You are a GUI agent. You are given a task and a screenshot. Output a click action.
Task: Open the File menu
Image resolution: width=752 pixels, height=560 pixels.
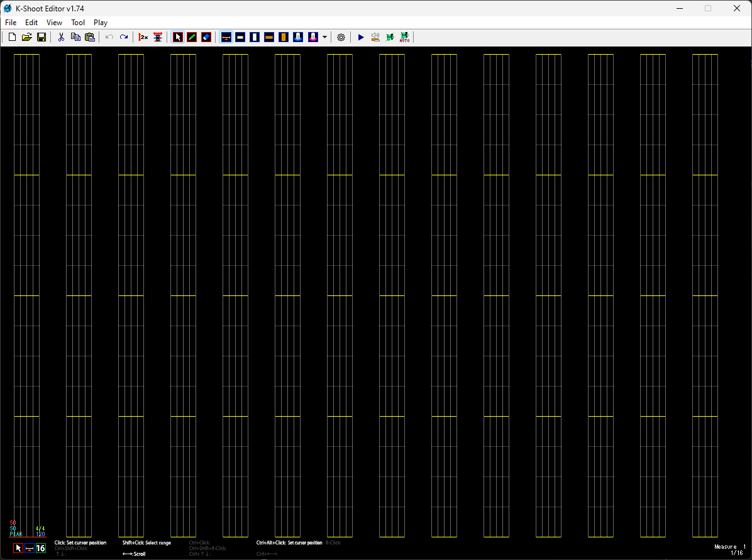(11, 23)
